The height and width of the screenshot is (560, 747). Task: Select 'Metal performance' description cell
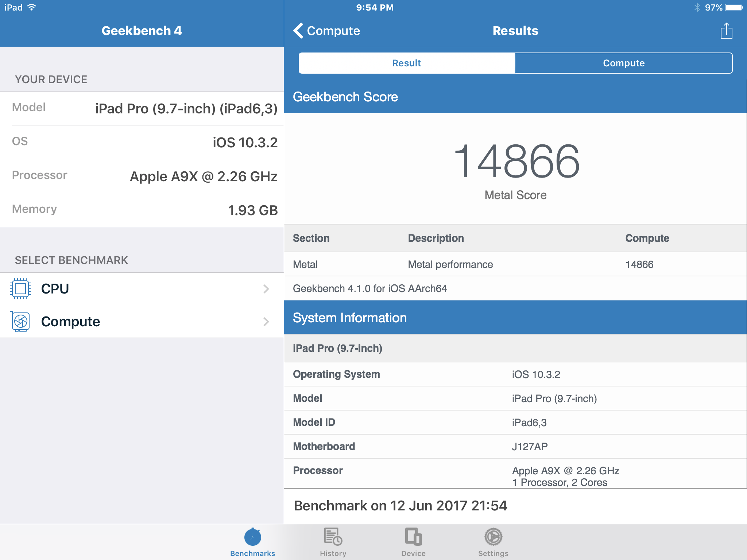(x=450, y=264)
